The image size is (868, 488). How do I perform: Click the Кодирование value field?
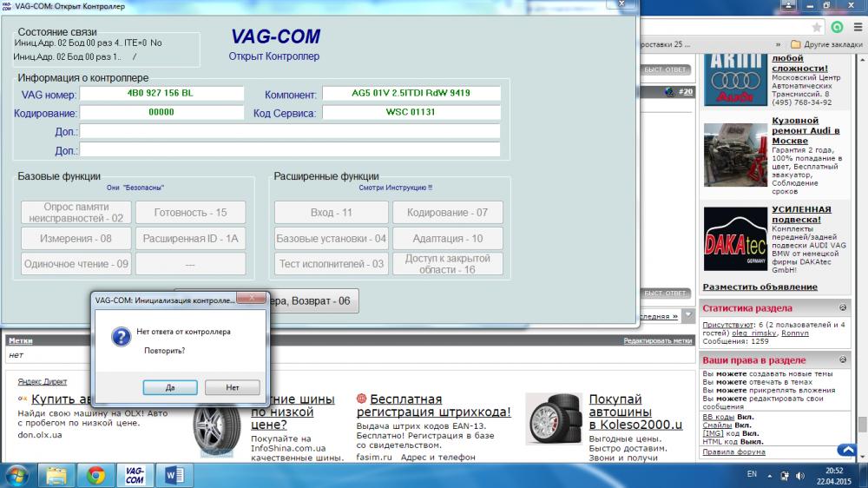tap(161, 113)
